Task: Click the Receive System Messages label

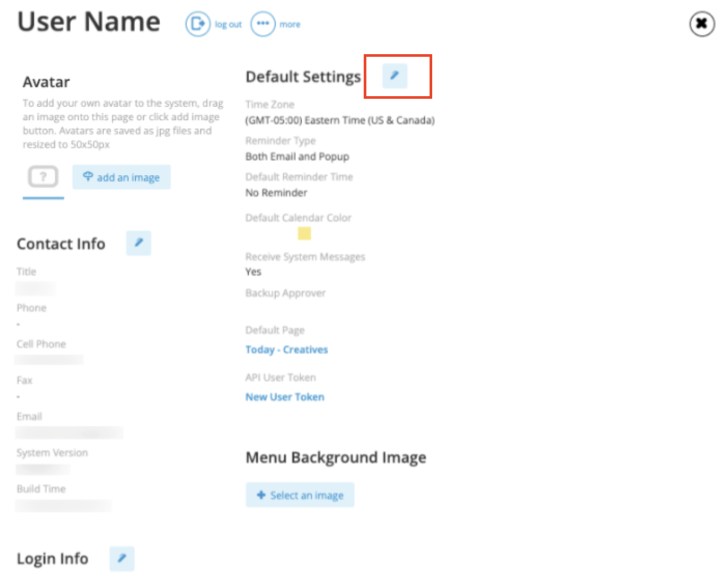Action: (x=305, y=257)
